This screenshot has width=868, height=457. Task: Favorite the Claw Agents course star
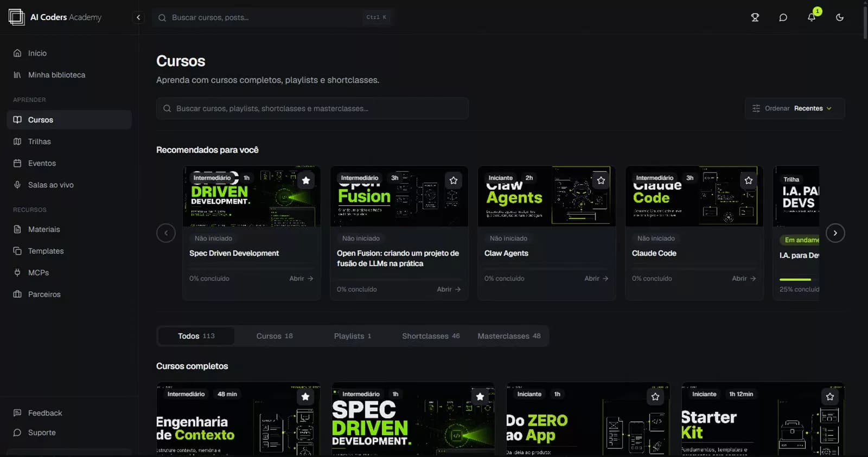pos(601,181)
